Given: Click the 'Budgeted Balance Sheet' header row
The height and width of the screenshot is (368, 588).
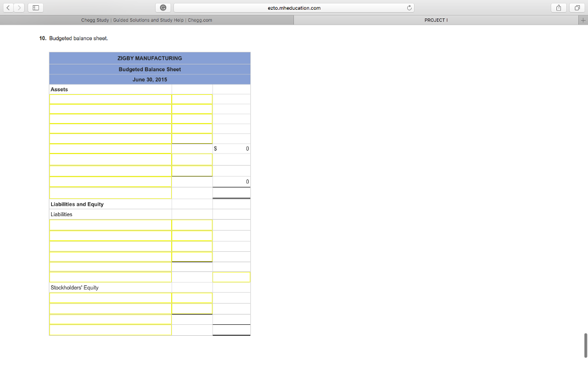Looking at the screenshot, I should tap(150, 70).
